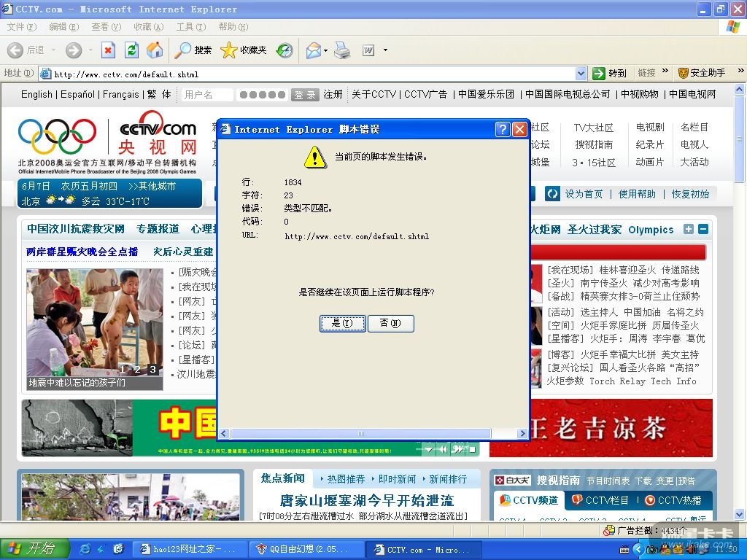This screenshot has width=747, height=560.
Task: Click the IE Back arrow button
Action: (16, 50)
